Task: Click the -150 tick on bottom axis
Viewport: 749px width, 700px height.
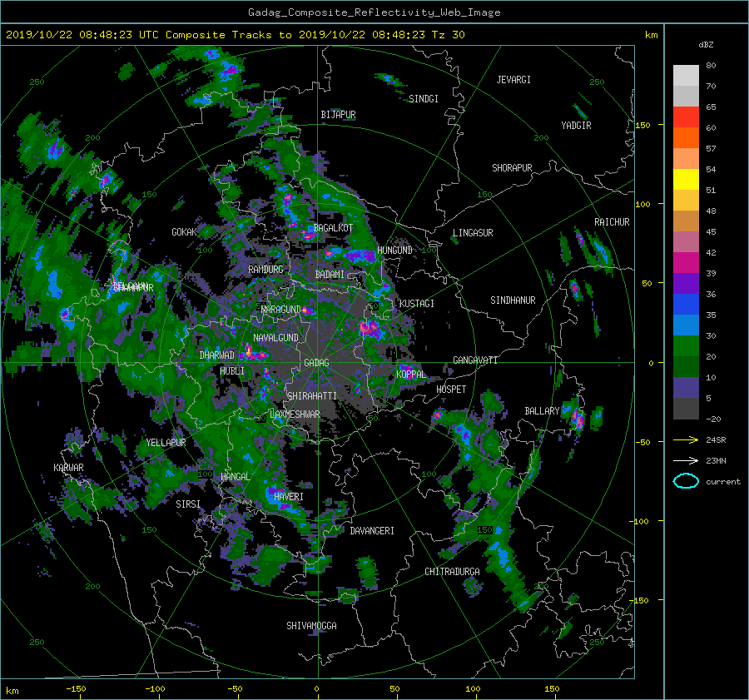Action: (76, 688)
